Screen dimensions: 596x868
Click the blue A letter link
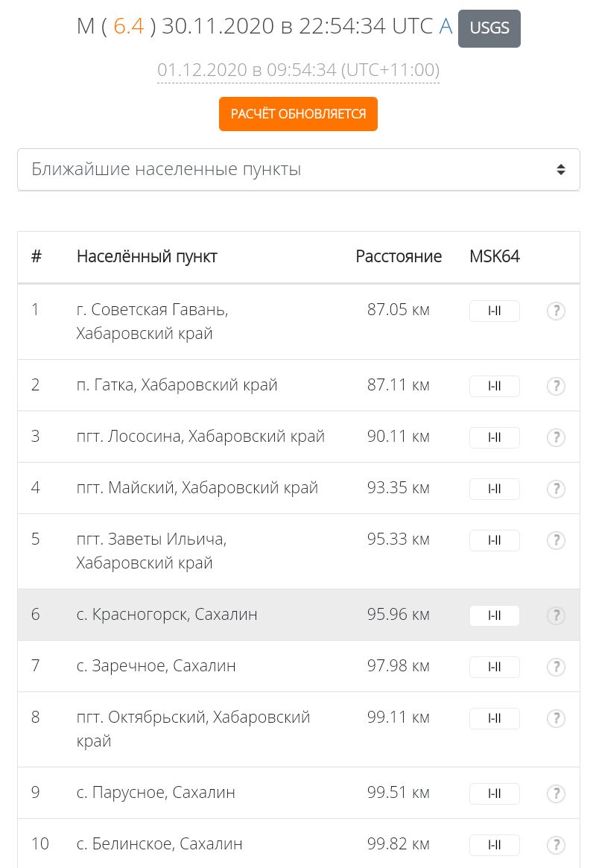[x=446, y=26]
